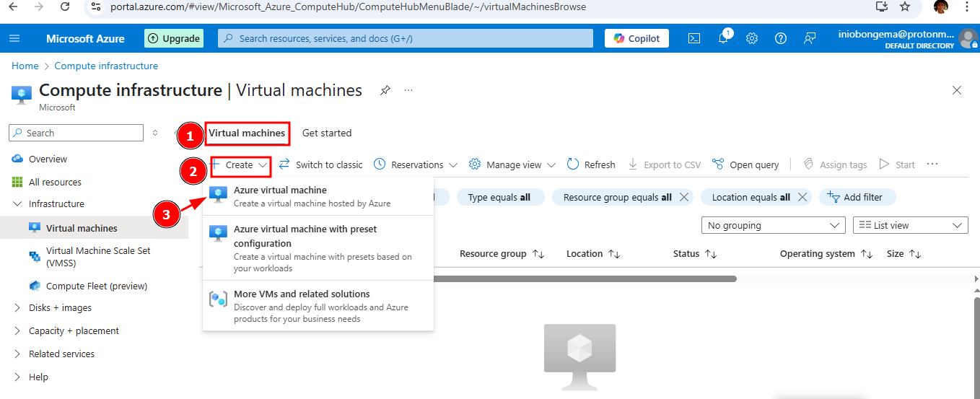This screenshot has height=399, width=980.
Task: Sort by Status column arrows
Action: [711, 254]
